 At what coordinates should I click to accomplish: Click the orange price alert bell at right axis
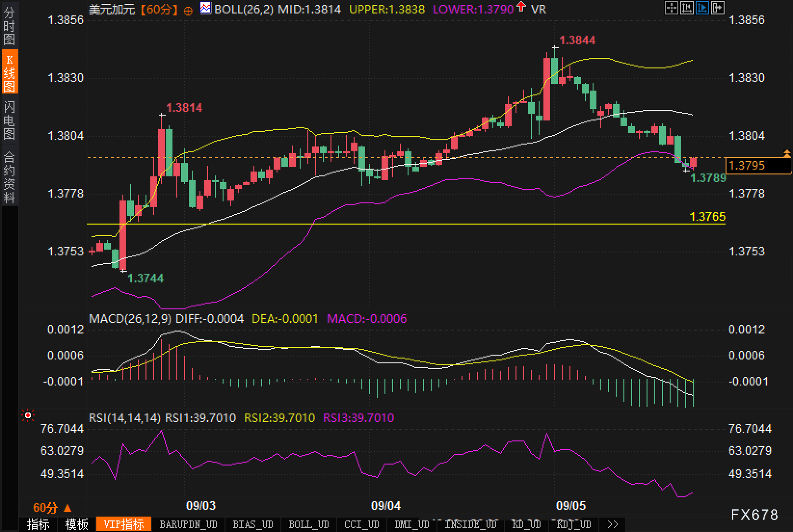pyautogui.click(x=787, y=154)
